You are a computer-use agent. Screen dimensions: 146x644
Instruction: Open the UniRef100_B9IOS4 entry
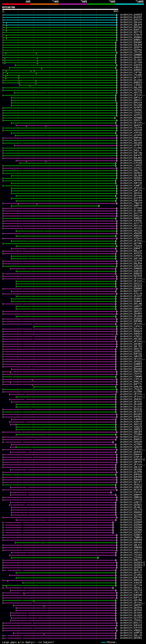(131, 226)
